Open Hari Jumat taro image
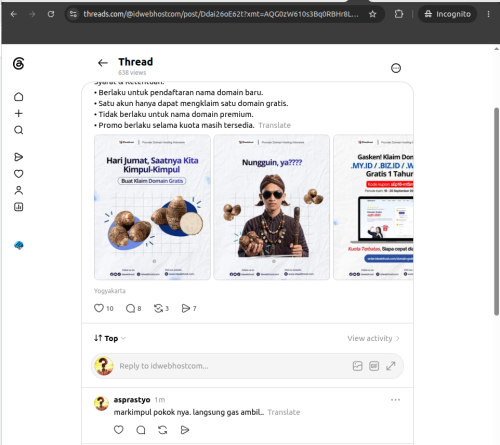 (152, 207)
